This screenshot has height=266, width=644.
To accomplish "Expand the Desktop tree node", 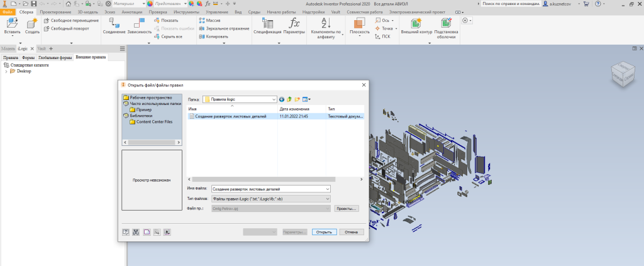I will [6, 71].
